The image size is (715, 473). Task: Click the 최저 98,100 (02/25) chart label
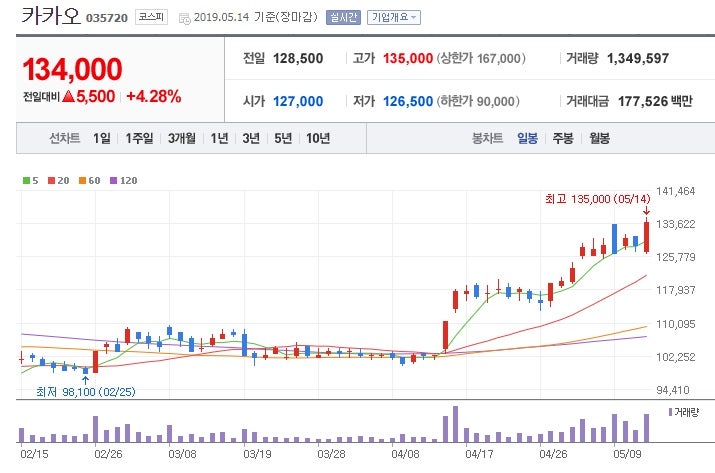86,392
